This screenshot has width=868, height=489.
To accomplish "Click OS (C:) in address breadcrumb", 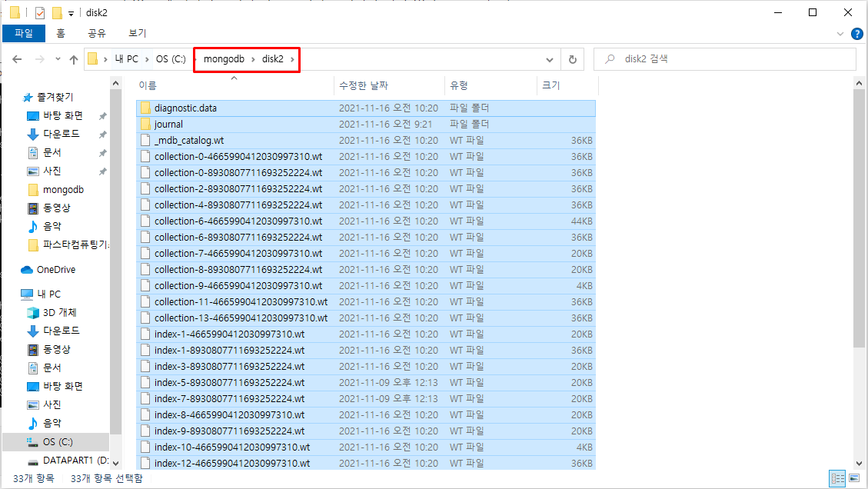I will (171, 58).
